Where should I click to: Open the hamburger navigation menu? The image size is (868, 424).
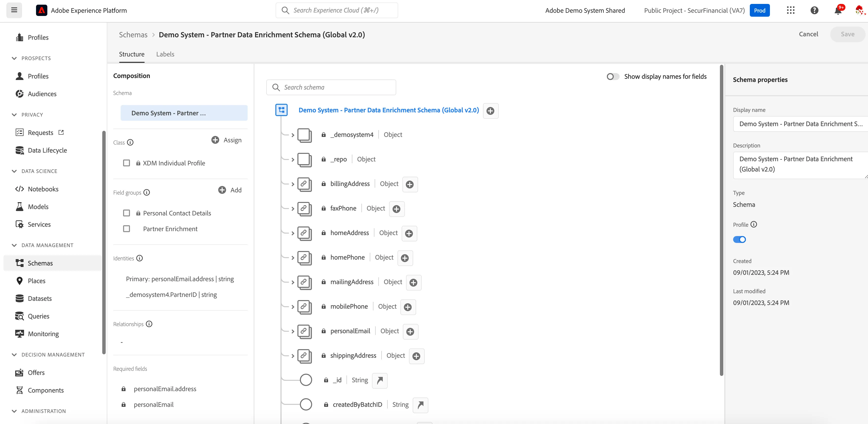(x=14, y=10)
